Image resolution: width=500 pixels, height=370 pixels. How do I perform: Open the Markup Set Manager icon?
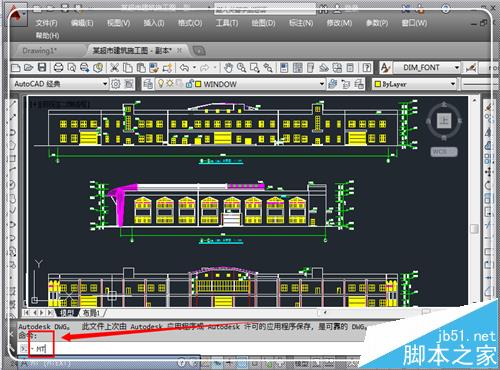(337, 68)
